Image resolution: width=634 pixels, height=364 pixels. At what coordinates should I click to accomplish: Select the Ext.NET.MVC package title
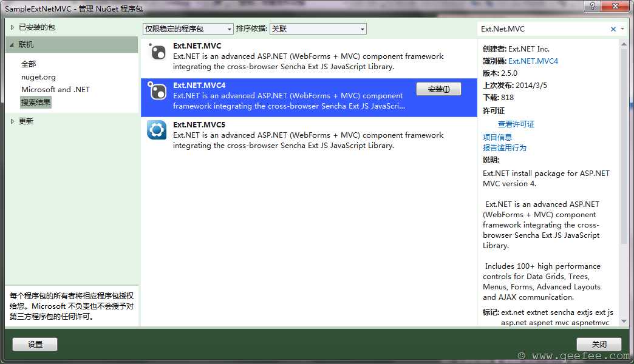pos(197,45)
